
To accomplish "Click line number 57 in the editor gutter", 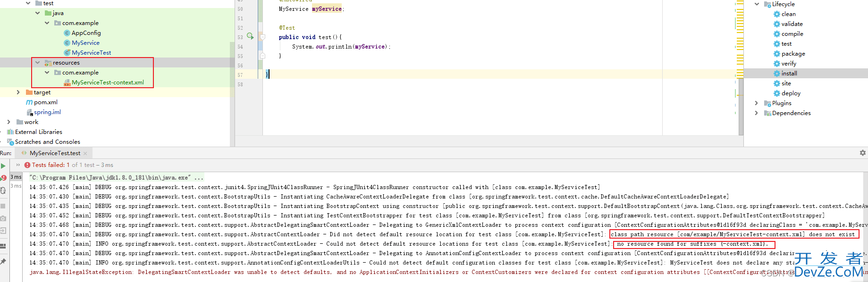I will tap(240, 75).
